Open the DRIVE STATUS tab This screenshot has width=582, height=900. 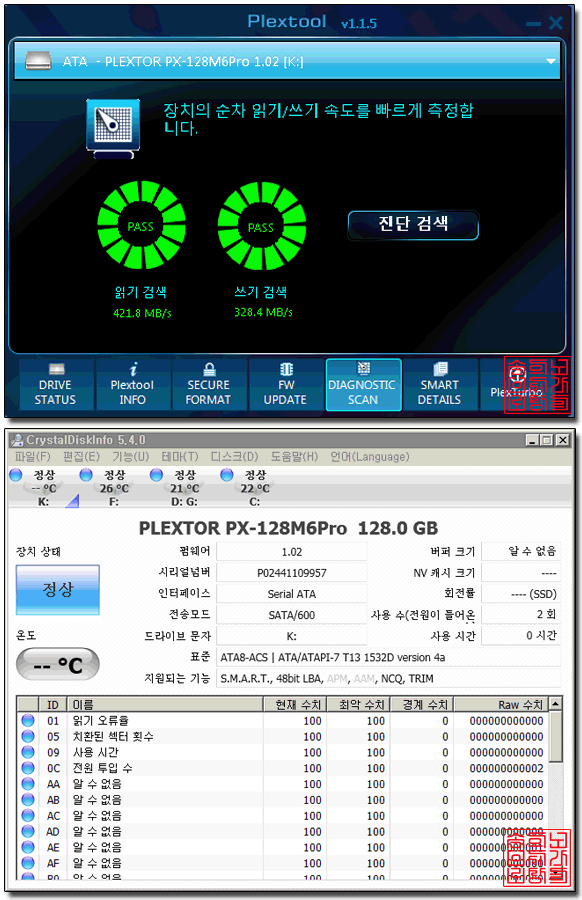(56, 385)
